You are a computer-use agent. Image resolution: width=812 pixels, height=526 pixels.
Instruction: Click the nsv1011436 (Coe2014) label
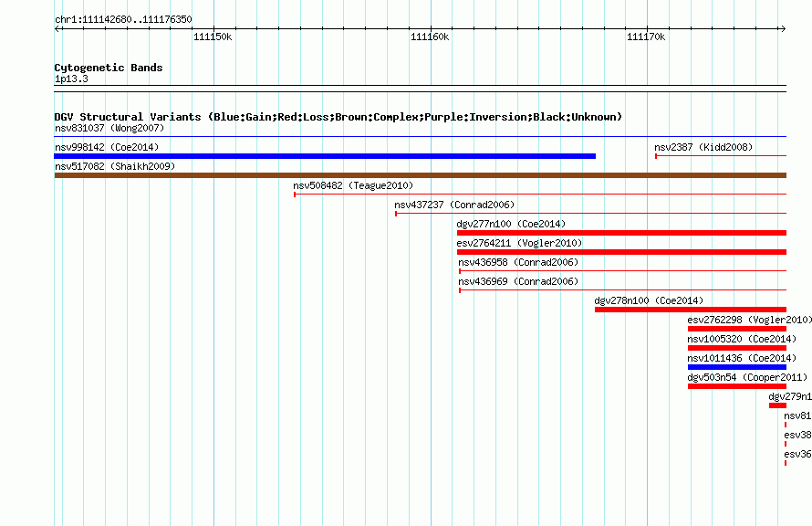[742, 358]
